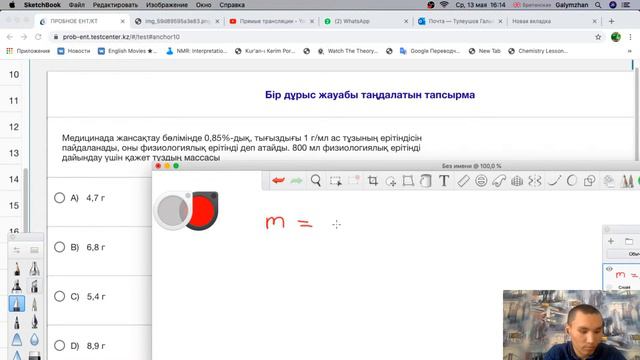Select the water-drop smear brush

point(34,339)
